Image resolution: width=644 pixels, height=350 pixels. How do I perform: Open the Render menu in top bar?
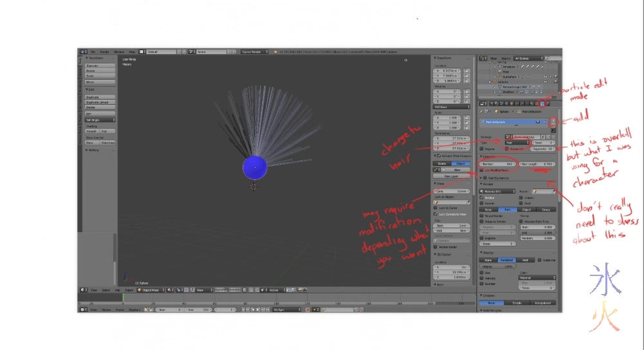pos(105,51)
